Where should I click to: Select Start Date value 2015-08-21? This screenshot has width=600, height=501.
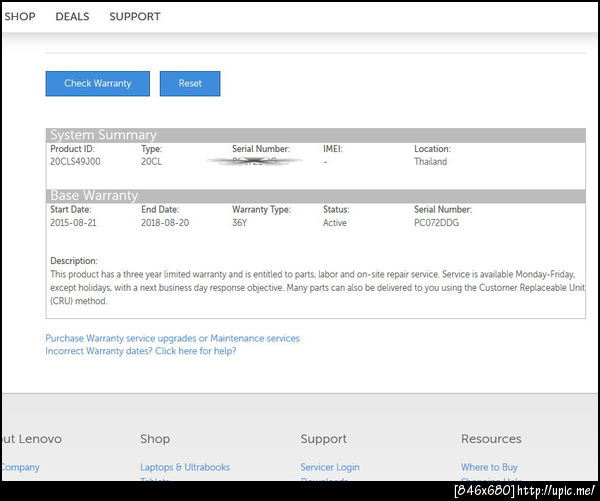coord(73,223)
